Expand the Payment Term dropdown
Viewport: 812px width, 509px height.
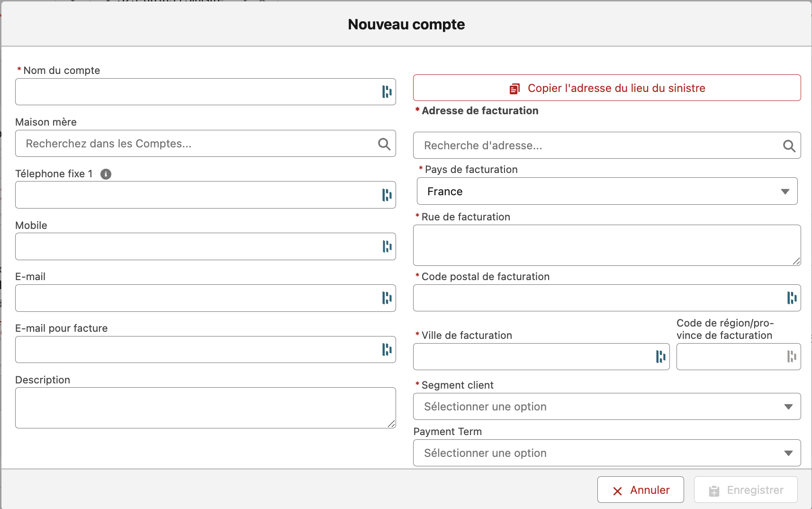(607, 453)
